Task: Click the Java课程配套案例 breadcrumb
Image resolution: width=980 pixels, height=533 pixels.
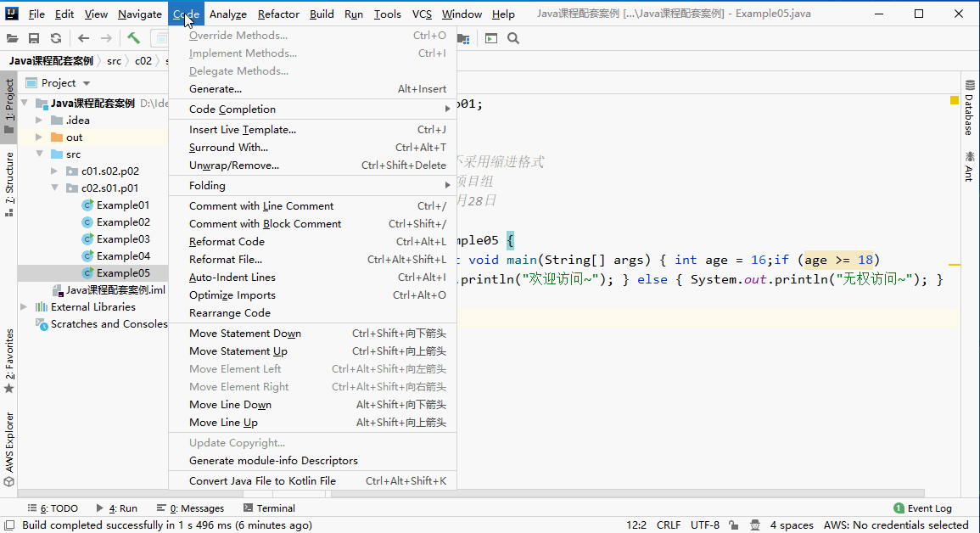Action: click(51, 60)
